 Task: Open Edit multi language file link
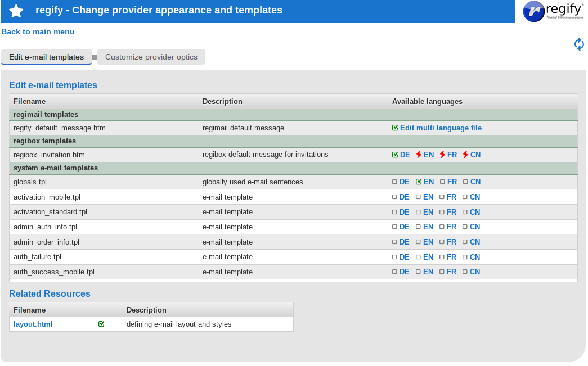(441, 128)
